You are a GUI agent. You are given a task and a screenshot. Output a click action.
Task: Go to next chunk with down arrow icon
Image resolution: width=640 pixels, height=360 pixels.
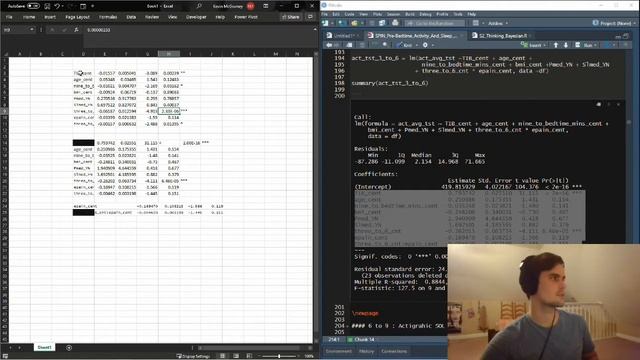(x=566, y=45)
